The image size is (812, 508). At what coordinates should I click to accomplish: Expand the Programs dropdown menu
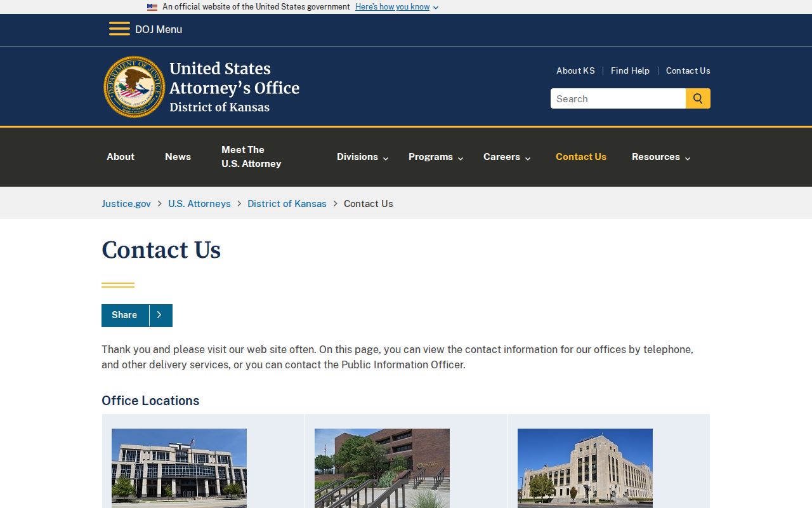(436, 157)
